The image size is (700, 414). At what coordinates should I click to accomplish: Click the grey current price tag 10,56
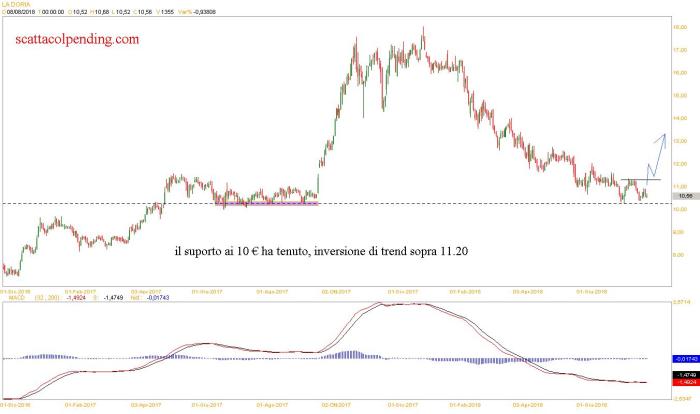click(686, 196)
